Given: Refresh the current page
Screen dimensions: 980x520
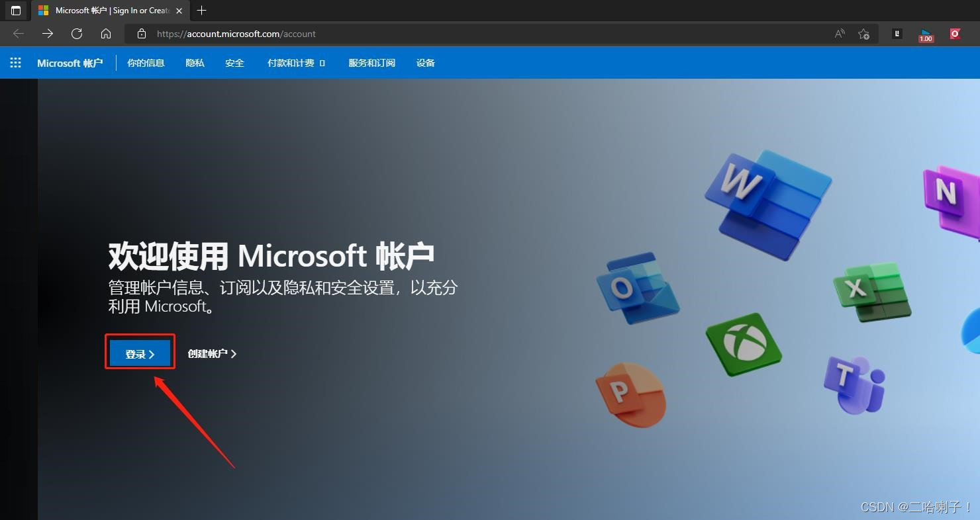Looking at the screenshot, I should 77,34.
